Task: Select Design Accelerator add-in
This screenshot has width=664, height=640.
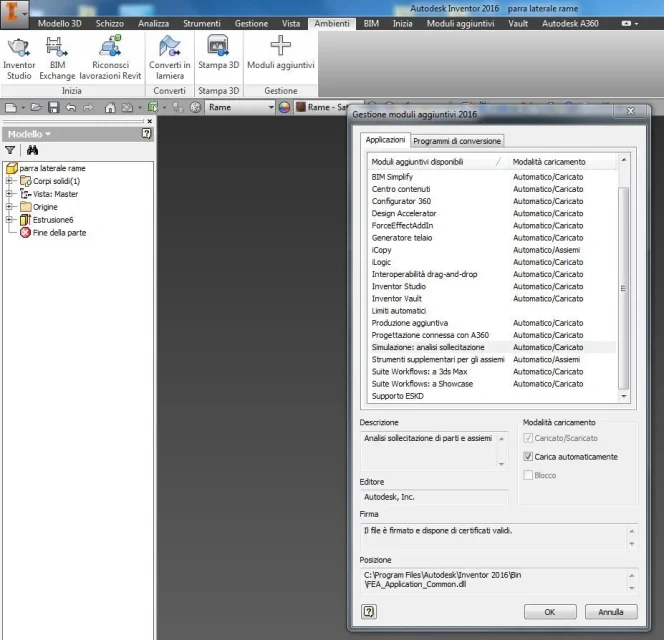Action: (x=491, y=213)
